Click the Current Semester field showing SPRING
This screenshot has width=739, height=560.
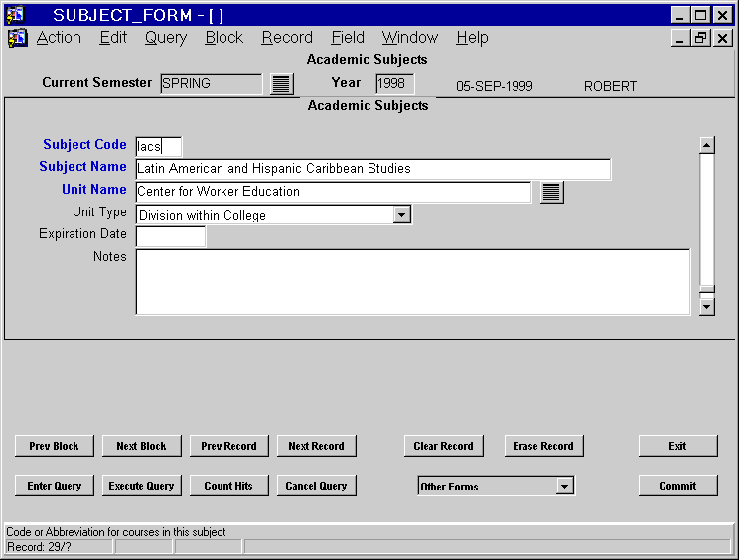[212, 84]
